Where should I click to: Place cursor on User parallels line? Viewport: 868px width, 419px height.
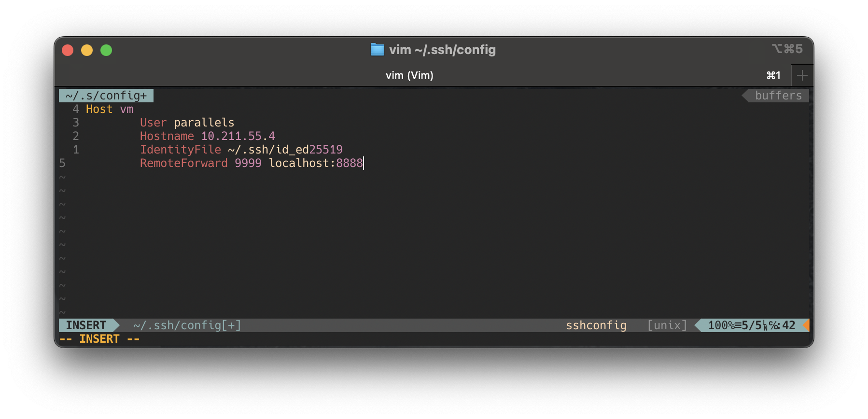[187, 123]
